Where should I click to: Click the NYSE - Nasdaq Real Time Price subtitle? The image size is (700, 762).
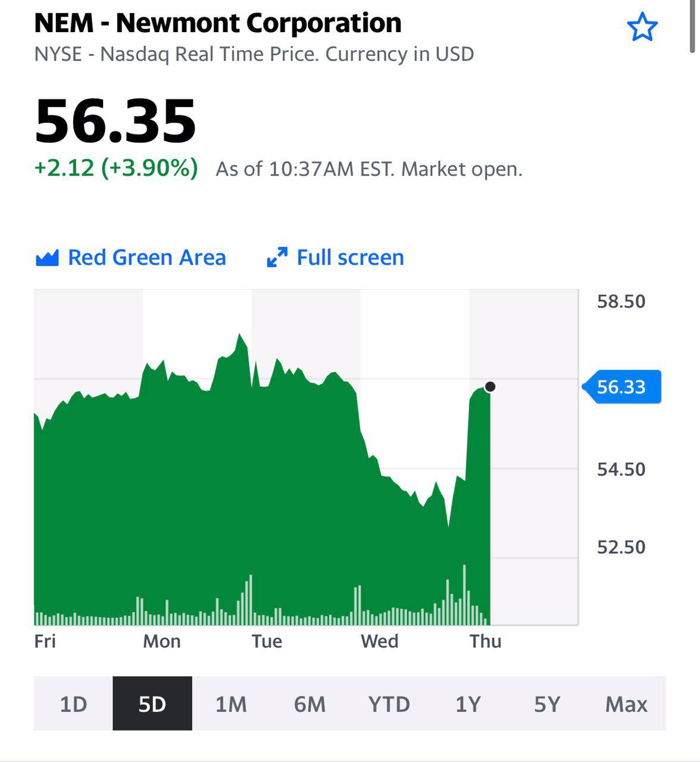254,54
